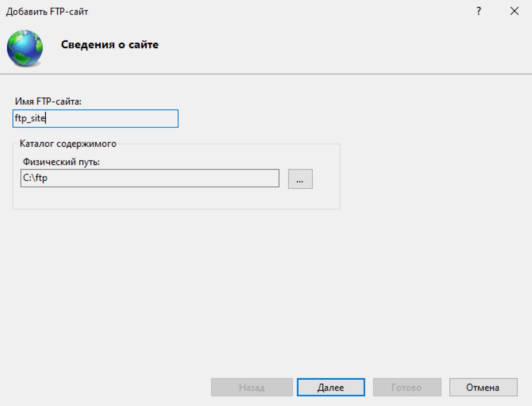Click the greyed-out Назад button
The width and height of the screenshot is (532, 406).
[x=251, y=387]
